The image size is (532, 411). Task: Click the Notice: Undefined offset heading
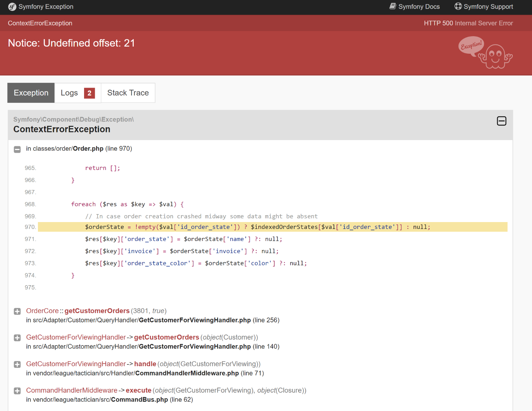coord(71,43)
